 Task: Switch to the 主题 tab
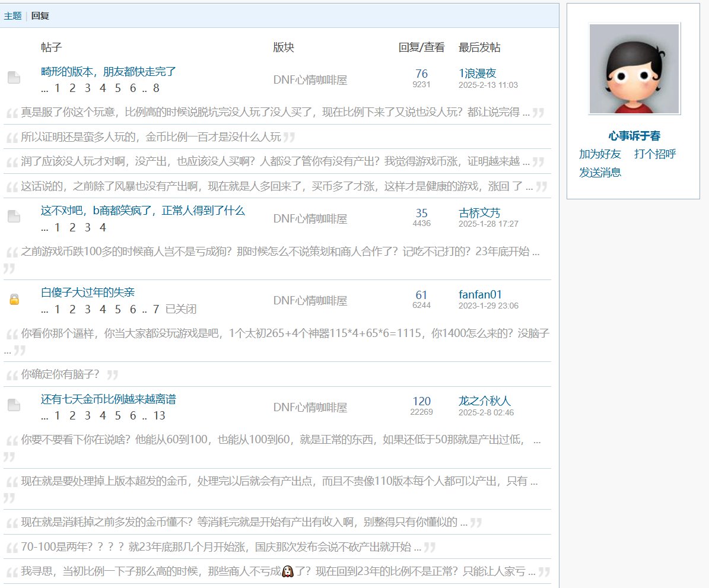[x=12, y=16]
